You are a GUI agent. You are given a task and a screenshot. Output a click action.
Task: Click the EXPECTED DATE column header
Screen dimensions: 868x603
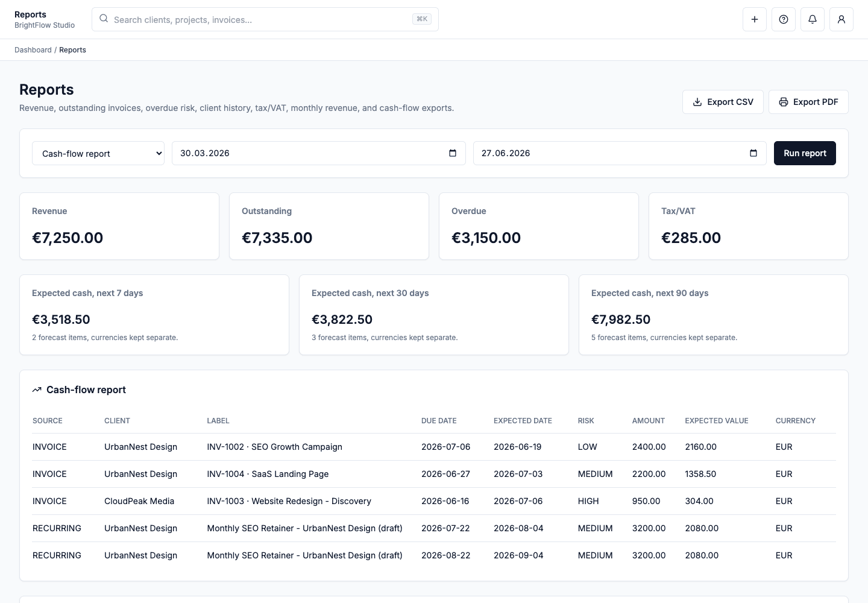523,421
